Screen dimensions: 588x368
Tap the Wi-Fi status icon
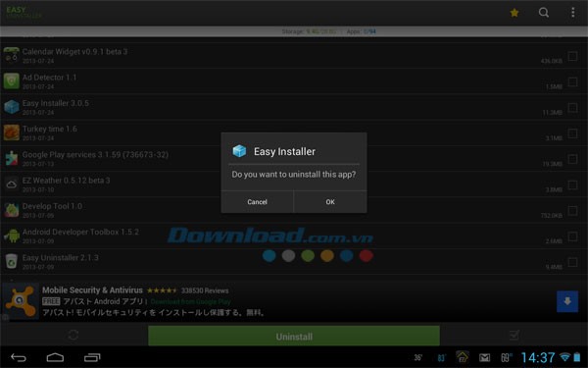point(564,357)
